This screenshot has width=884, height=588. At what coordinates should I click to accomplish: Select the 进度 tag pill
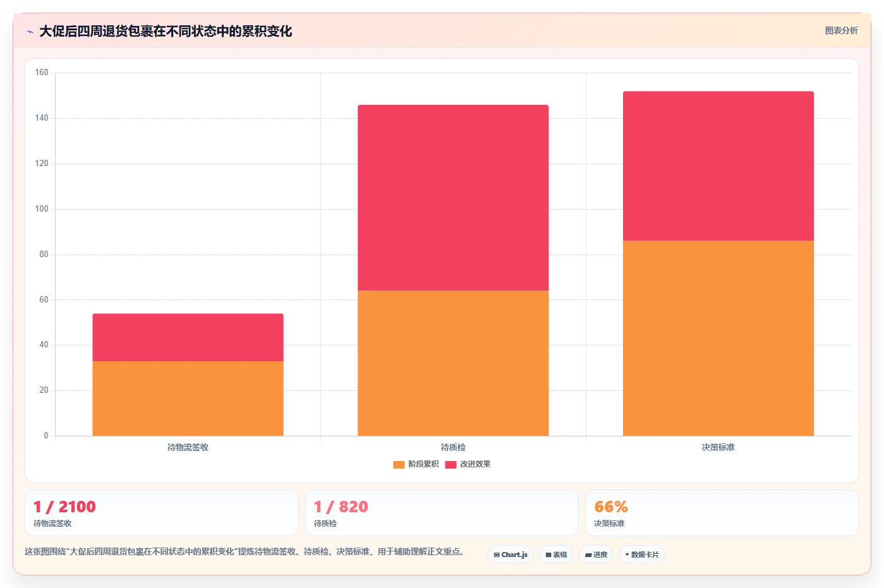click(x=596, y=555)
